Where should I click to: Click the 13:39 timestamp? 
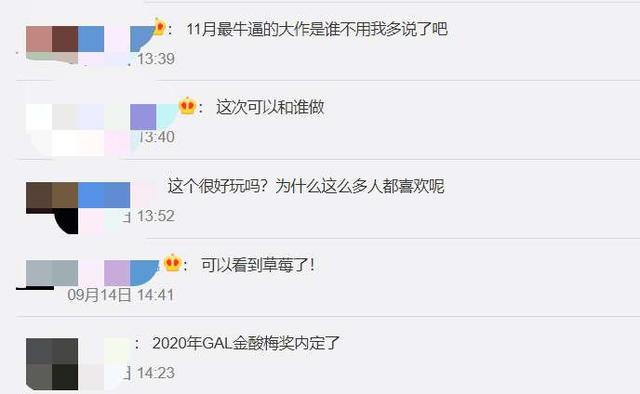(156, 59)
